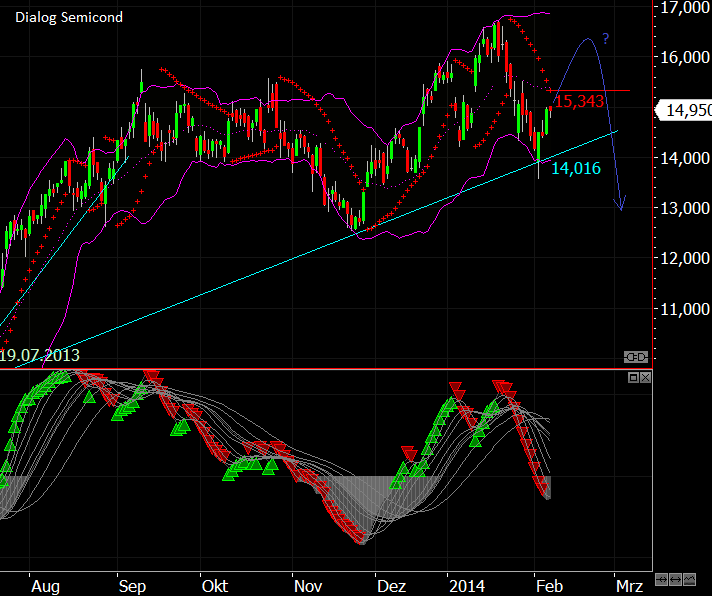Screen dimensions: 712x596
Task: Click the first horizontal-arrows time scale icon
Action: (x=662, y=580)
